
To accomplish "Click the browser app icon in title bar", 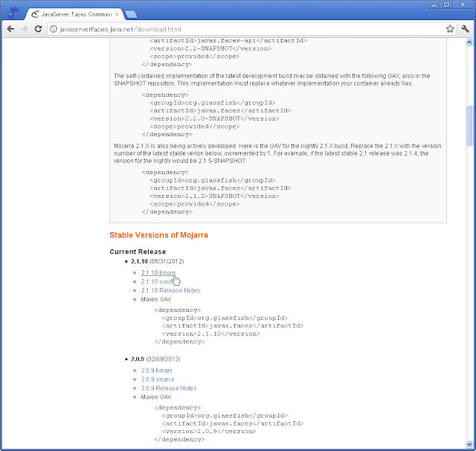I will tap(13, 12).
